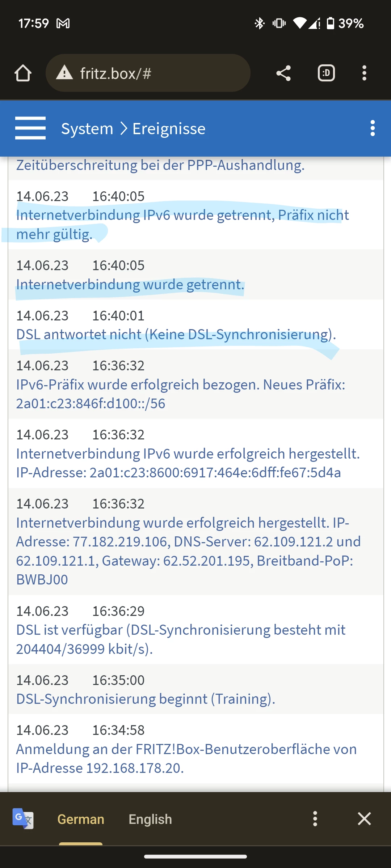Tap 'DSL-Synchronisierung beginnt (Training)' event
The image size is (391, 868).
pos(146,699)
